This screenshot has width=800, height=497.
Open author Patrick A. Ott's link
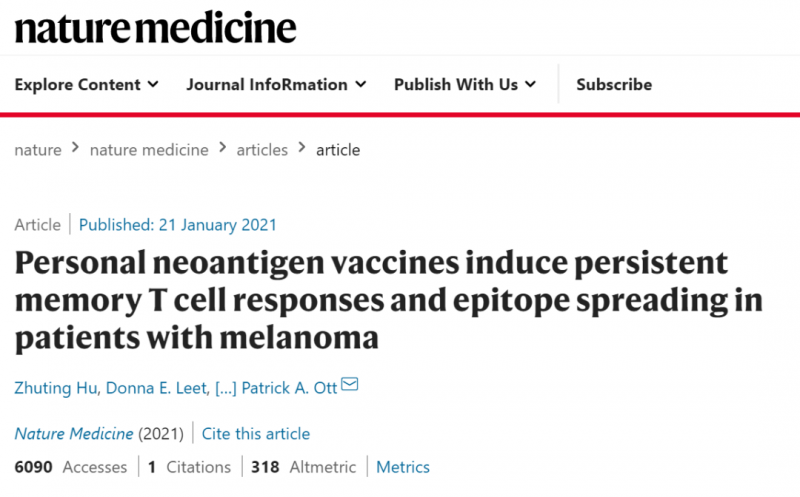click(289, 388)
